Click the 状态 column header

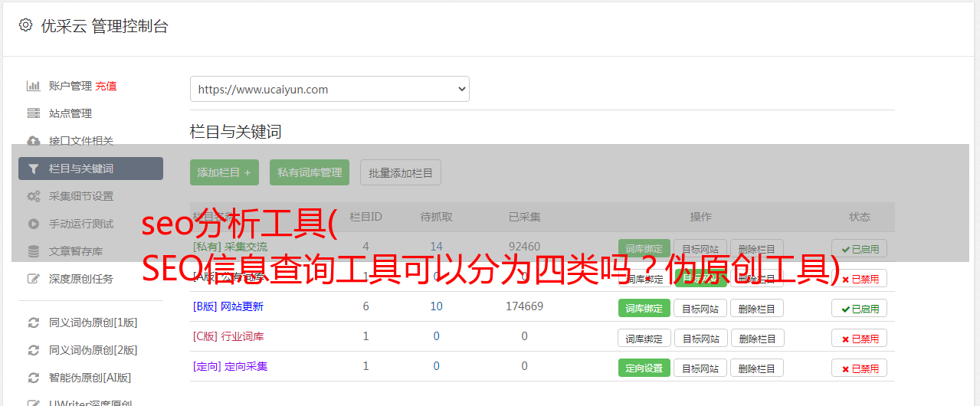click(x=860, y=217)
